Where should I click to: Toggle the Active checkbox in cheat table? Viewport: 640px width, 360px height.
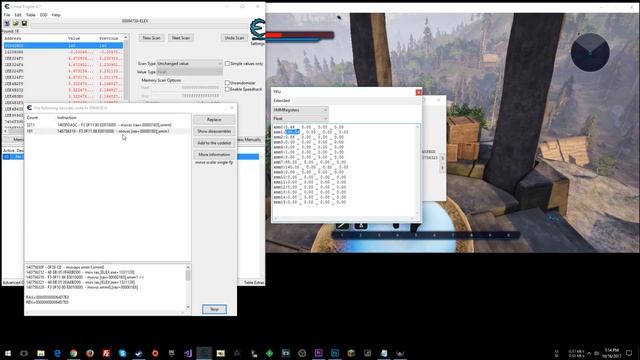pyautogui.click(x=7, y=157)
